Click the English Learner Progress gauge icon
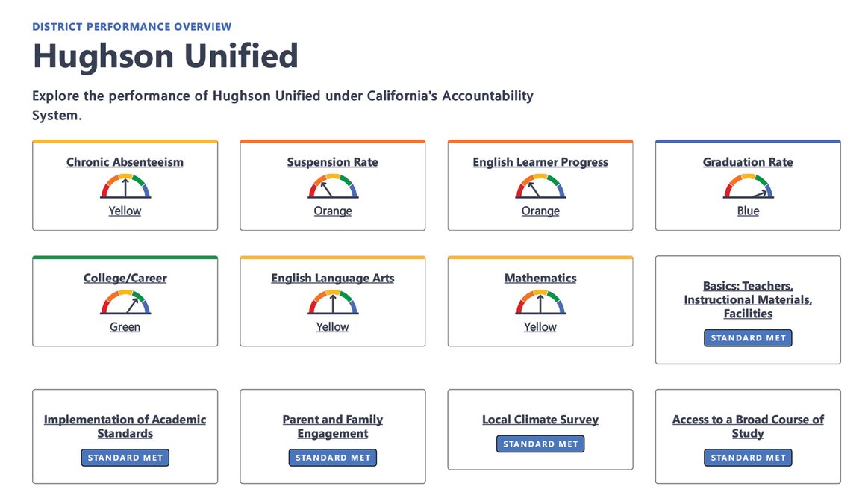The height and width of the screenshot is (504, 868). tap(540, 187)
